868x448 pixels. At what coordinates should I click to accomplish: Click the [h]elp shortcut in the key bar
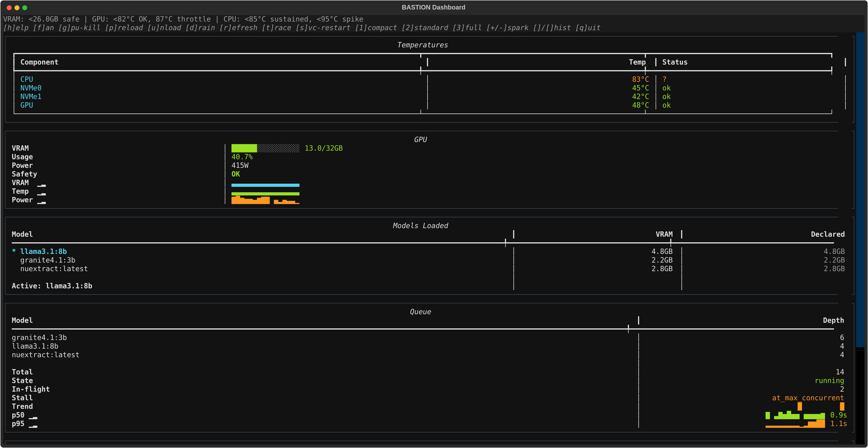point(16,28)
